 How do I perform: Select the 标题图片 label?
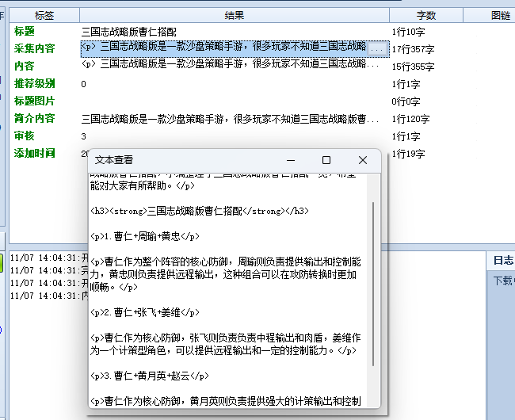[34, 101]
